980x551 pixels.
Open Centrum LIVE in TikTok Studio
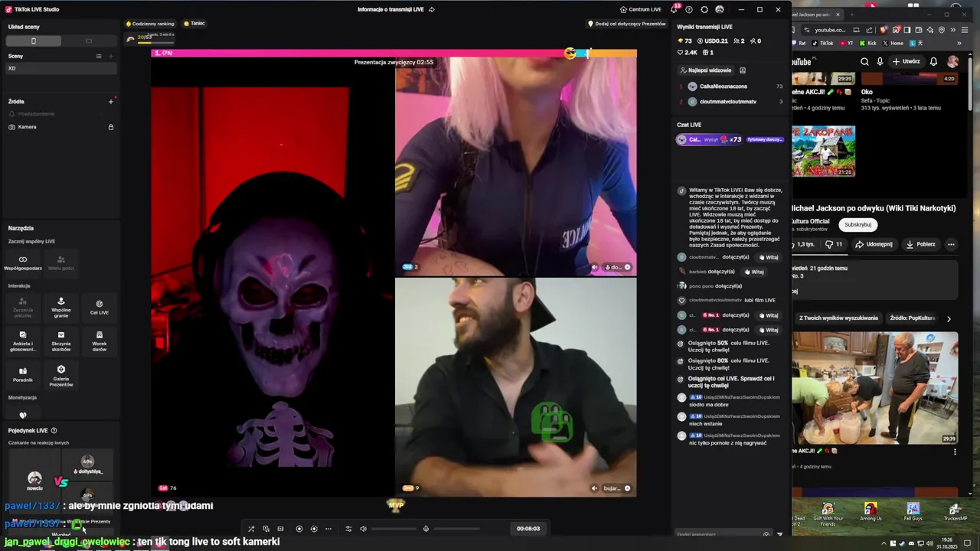tap(640, 9)
